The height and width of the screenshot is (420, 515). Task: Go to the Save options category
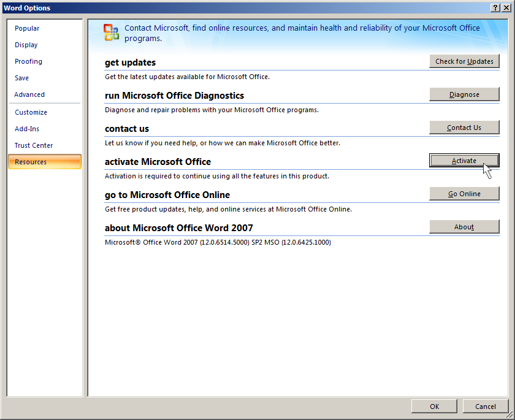22,78
